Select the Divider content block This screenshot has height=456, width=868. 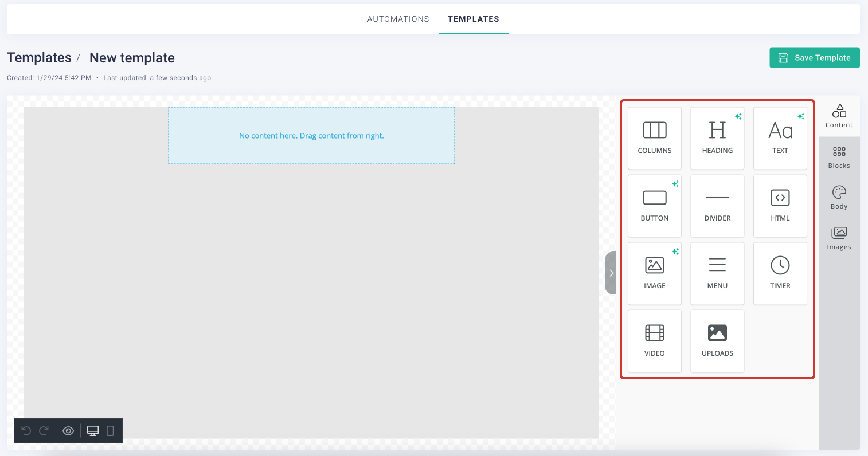tap(717, 206)
